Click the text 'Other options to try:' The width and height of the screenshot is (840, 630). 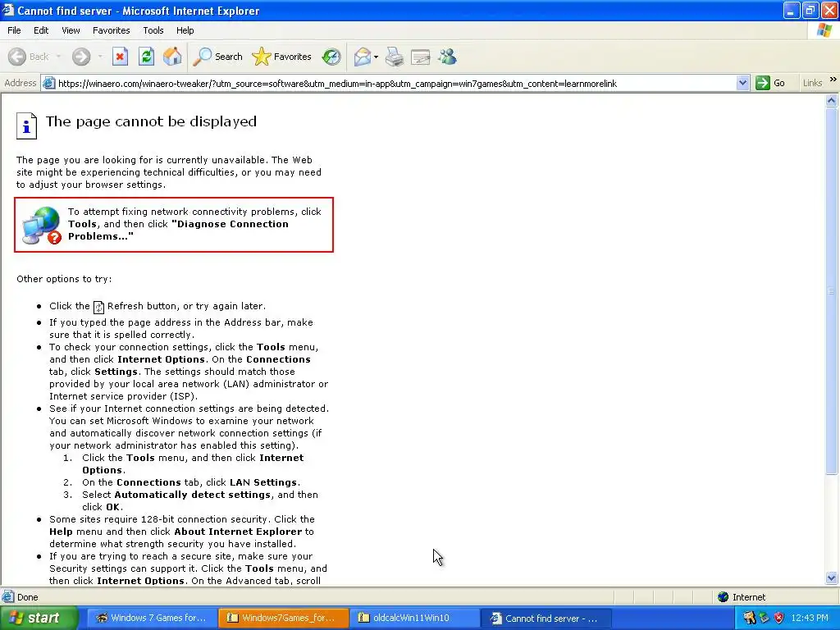pyautogui.click(x=64, y=279)
